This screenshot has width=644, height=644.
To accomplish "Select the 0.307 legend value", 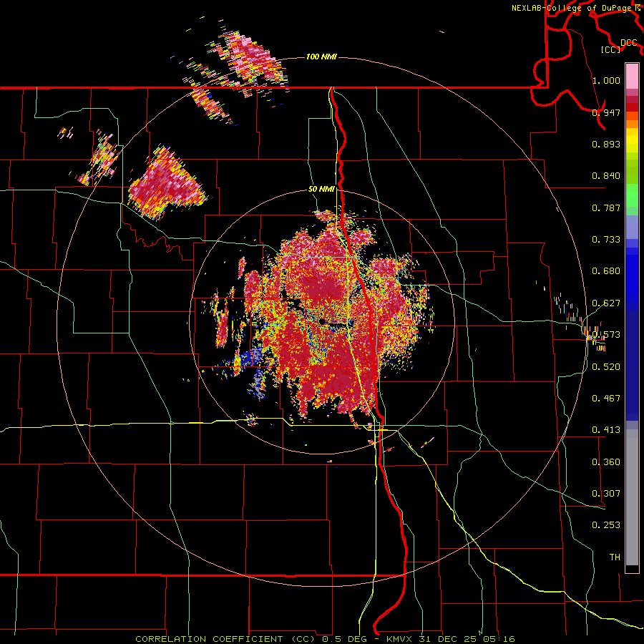I will click(x=606, y=494).
